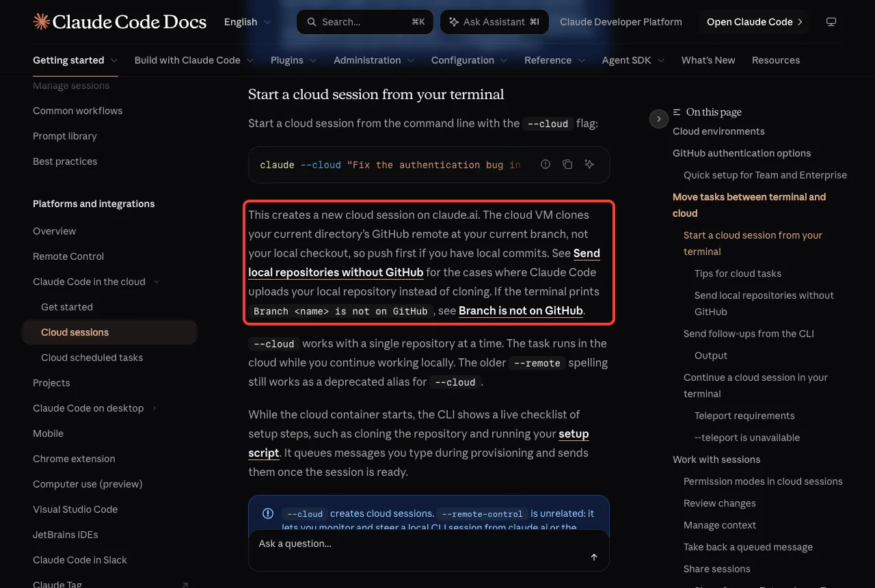Open the Prompt library page
This screenshot has height=588, width=875.
coord(65,136)
